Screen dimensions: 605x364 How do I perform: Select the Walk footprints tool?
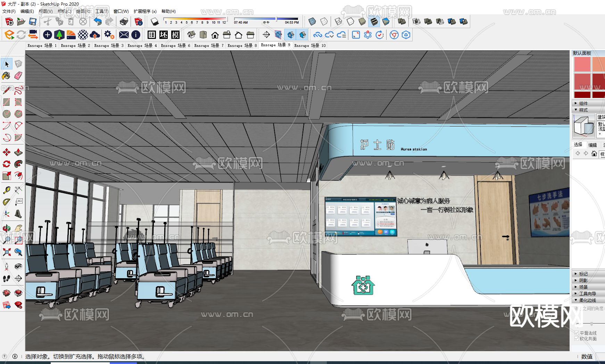pos(6,279)
